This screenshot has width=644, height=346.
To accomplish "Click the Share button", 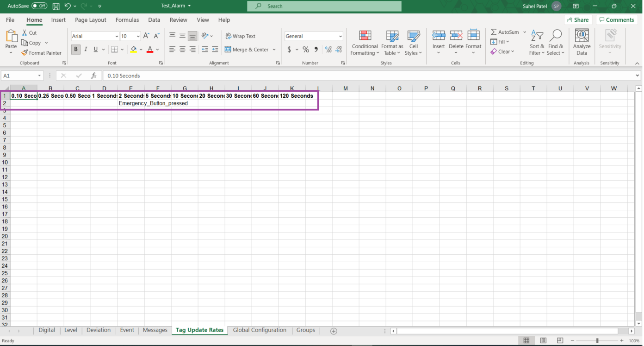I will pos(578,19).
